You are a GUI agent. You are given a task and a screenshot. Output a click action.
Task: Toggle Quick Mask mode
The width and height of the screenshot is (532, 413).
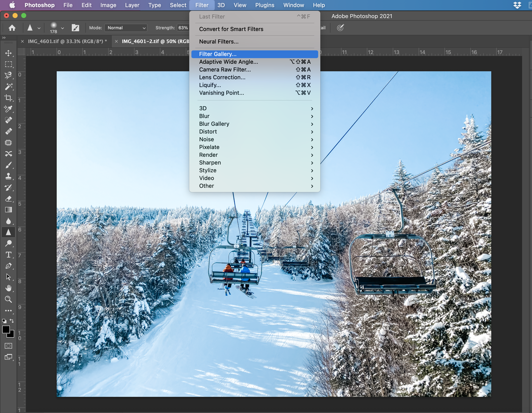[8, 346]
